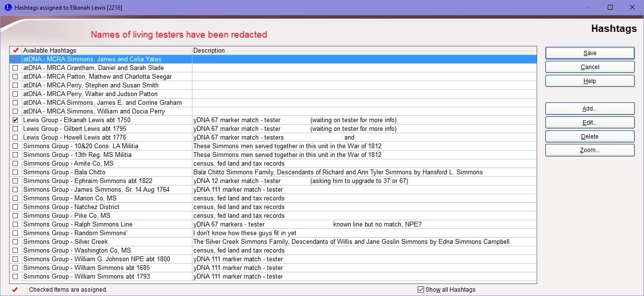Image resolution: width=644 pixels, height=296 pixels.
Task: Click the Description column header
Action: pyautogui.click(x=364, y=51)
